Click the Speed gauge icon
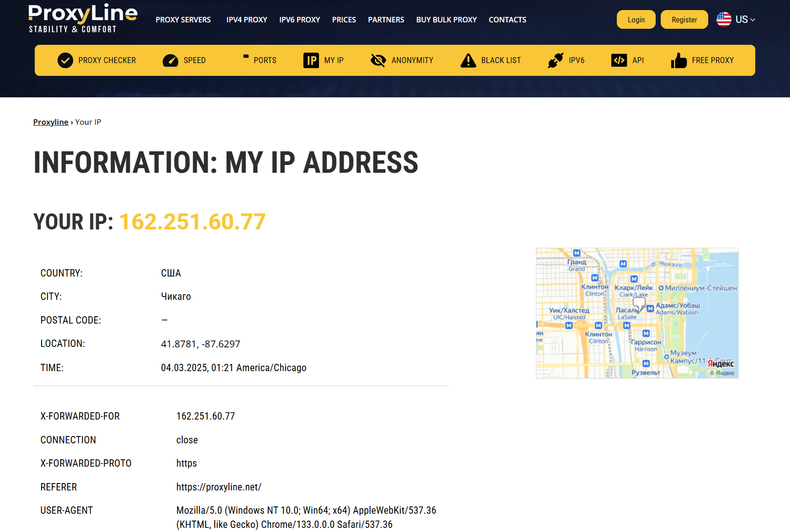Screen dimensions: 790x532 click(170, 60)
